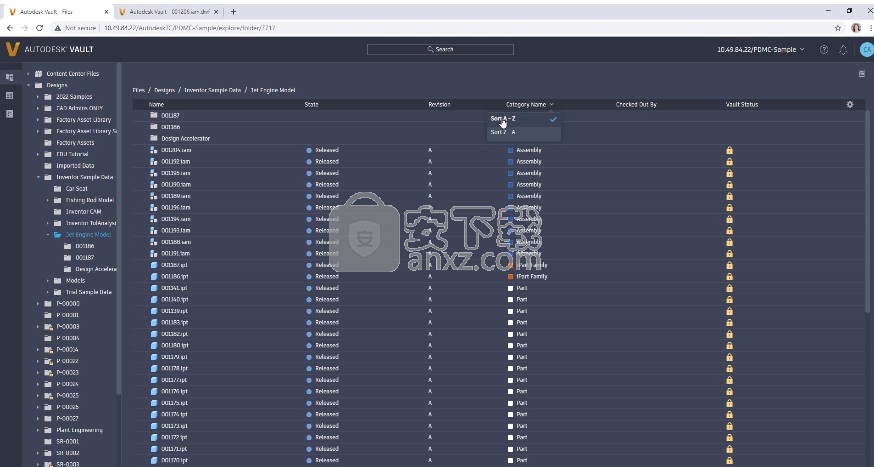Select the Car Seat folder in tree
Image resolution: width=874 pixels, height=467 pixels.
[x=76, y=189]
